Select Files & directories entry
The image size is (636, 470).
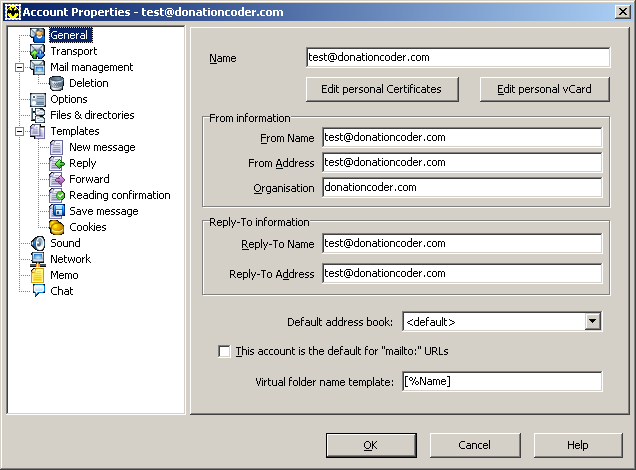pos(92,115)
